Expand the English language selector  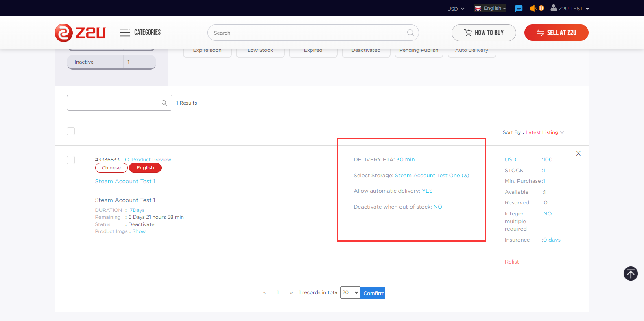pyautogui.click(x=490, y=8)
